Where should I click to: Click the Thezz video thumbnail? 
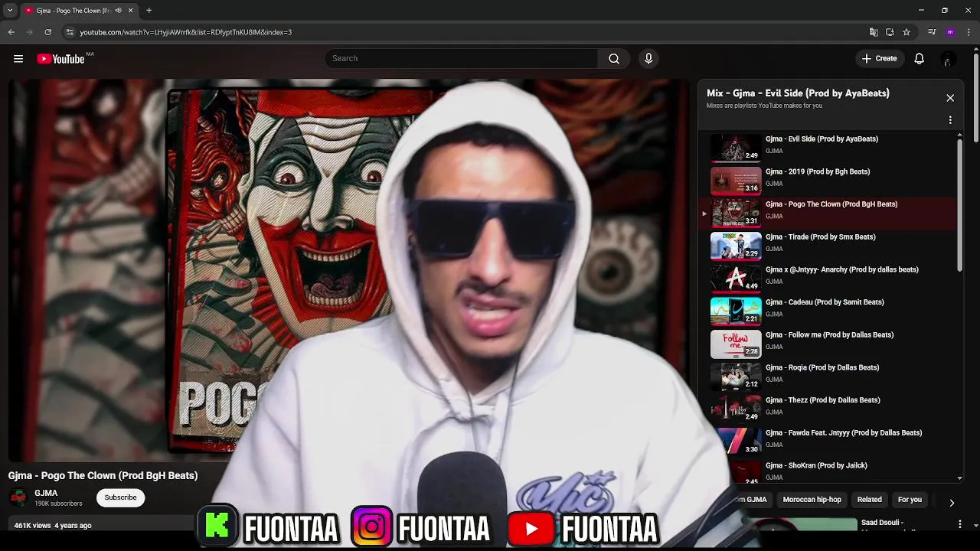[736, 408]
